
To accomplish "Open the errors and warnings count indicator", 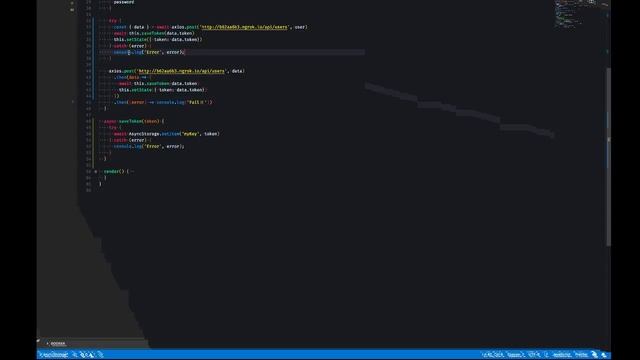I will (87, 355).
